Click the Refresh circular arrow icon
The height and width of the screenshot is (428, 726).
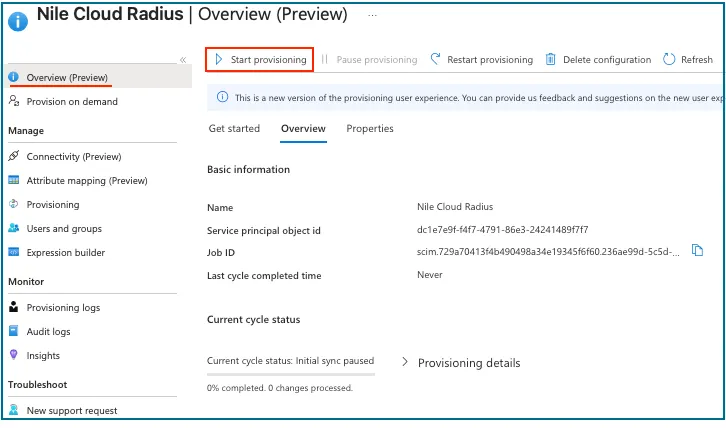(669, 59)
